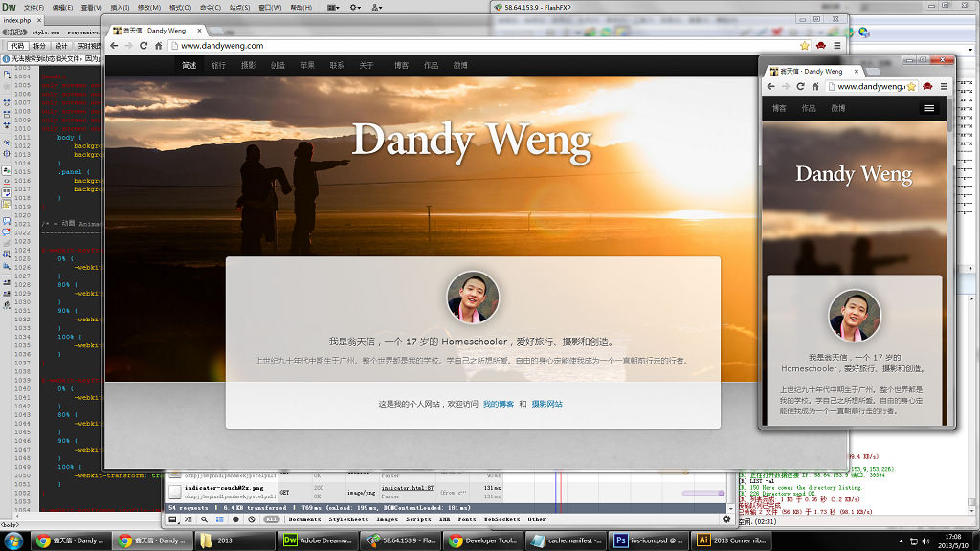Viewport: 980px width, 551px height.
Task: Click the Home icon in Chrome's toolbar
Action: pos(159,45)
